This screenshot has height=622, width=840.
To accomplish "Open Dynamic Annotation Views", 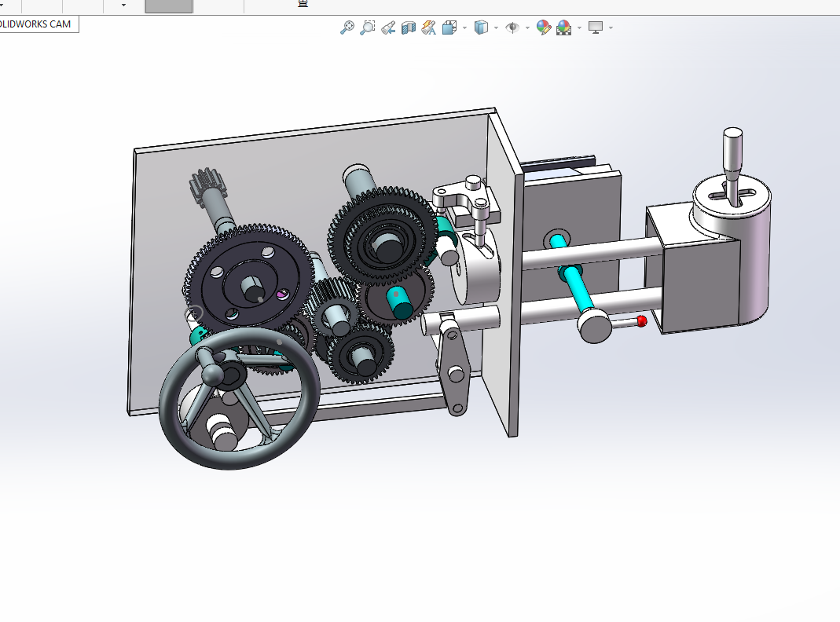I will pyautogui.click(x=428, y=27).
